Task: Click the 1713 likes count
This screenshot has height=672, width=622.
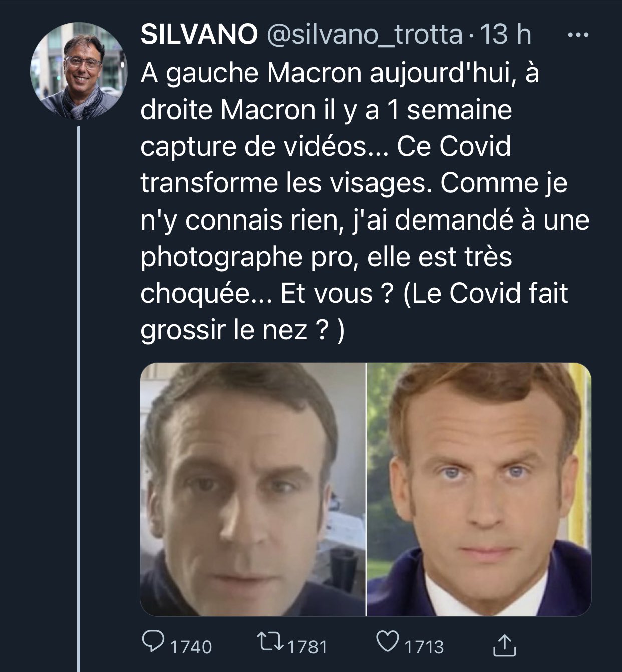Action: coord(424,647)
